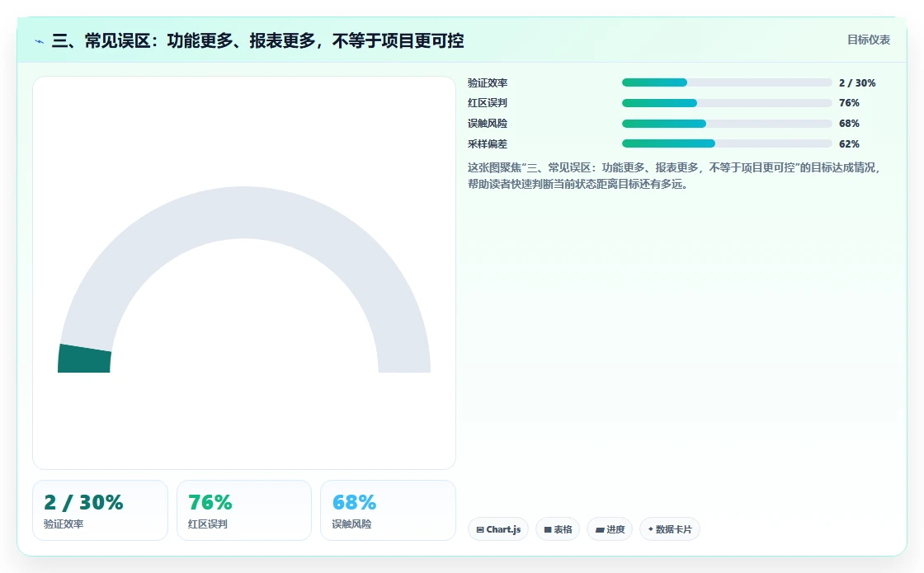
Task: Click the description paragraph starting 这张图聚焦
Action: pyautogui.click(x=675, y=176)
